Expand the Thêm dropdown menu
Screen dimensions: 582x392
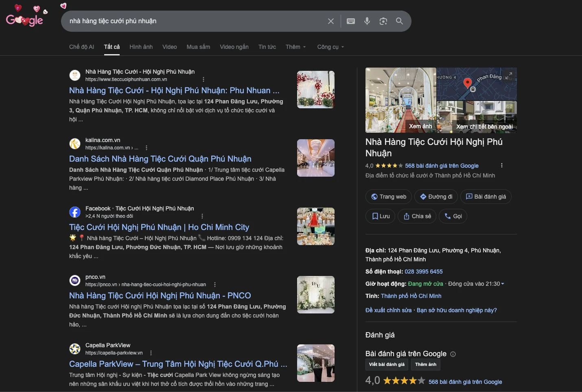[x=296, y=47]
